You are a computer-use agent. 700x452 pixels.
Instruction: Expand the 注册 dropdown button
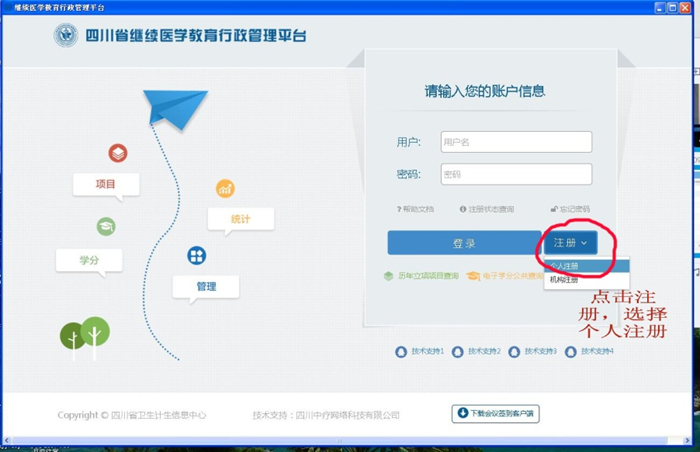tap(571, 243)
